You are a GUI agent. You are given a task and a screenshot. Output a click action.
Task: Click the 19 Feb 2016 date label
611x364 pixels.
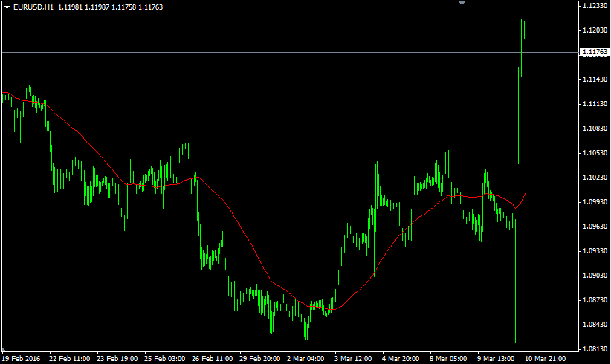(21, 358)
